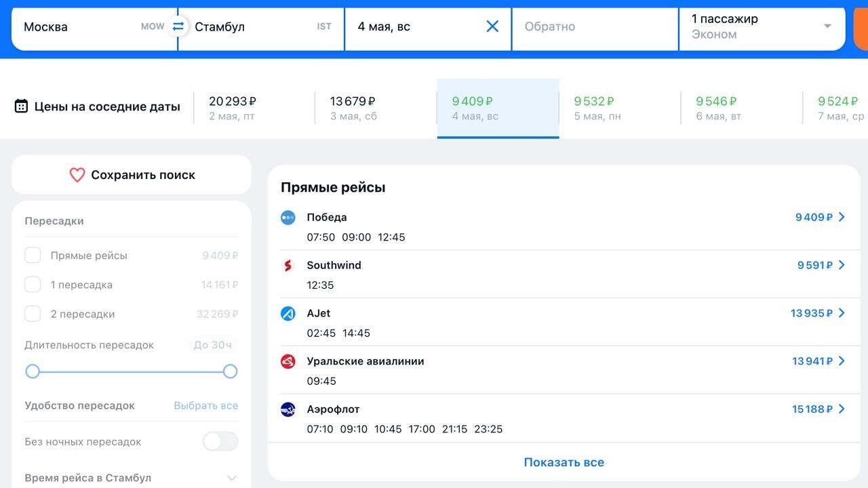
Task: Click the Аэрофлот airline logo
Action: (x=288, y=409)
